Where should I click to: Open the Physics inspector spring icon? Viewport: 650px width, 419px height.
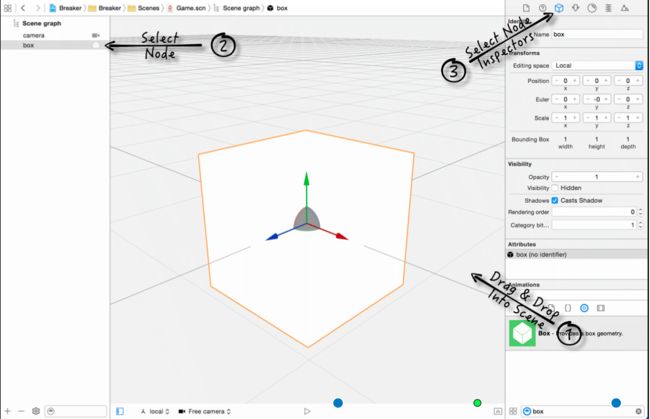pyautogui.click(x=608, y=8)
